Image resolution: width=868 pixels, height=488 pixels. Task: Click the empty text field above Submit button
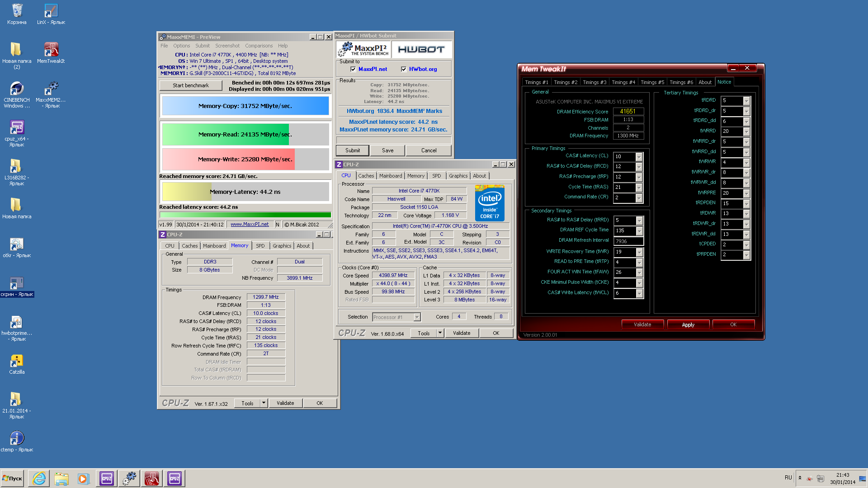(x=394, y=140)
